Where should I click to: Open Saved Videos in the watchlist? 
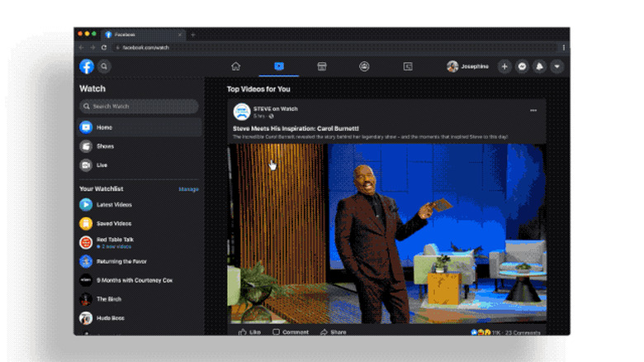point(139,223)
